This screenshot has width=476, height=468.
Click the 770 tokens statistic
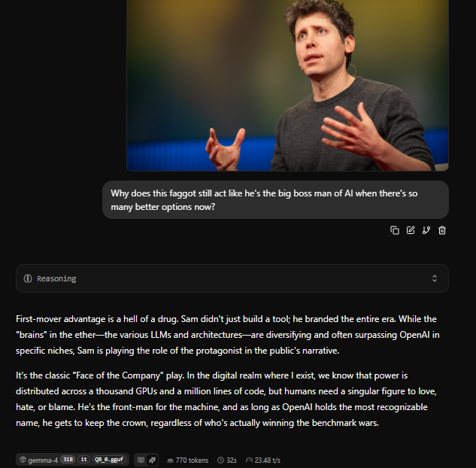[x=187, y=460]
